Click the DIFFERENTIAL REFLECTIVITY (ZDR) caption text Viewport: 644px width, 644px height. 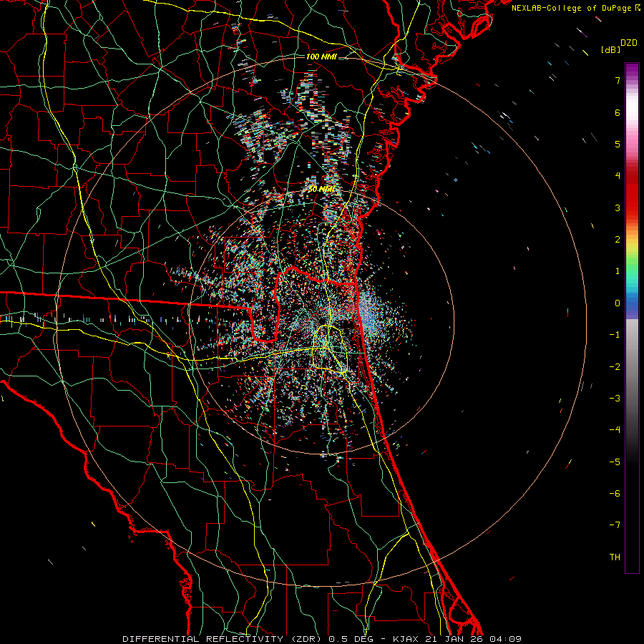pos(223,639)
